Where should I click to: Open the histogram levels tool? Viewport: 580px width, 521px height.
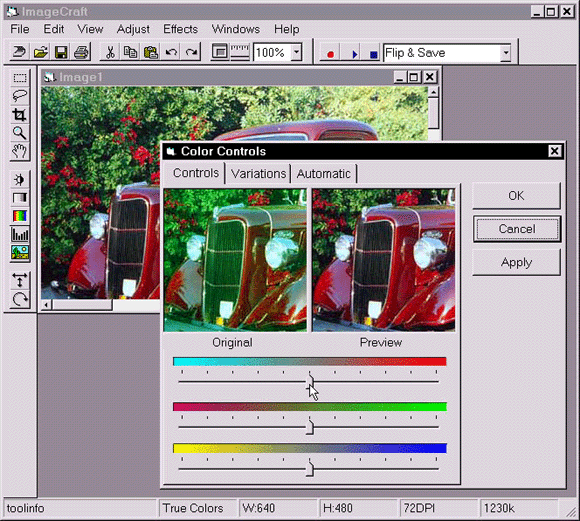coord(20,234)
